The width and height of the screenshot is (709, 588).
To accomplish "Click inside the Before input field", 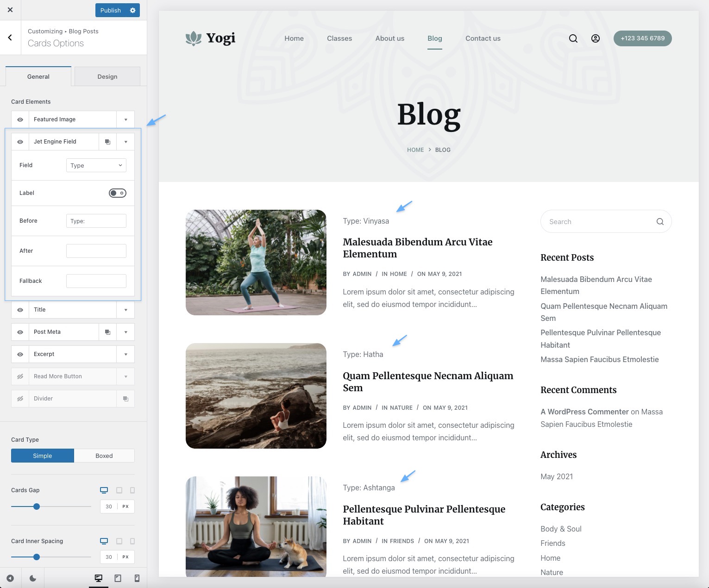I will 96,221.
